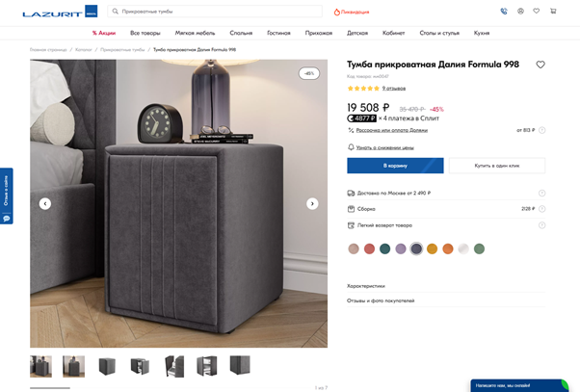580x392 pixels.
Task: Open the user account profile icon
Action: (x=520, y=12)
